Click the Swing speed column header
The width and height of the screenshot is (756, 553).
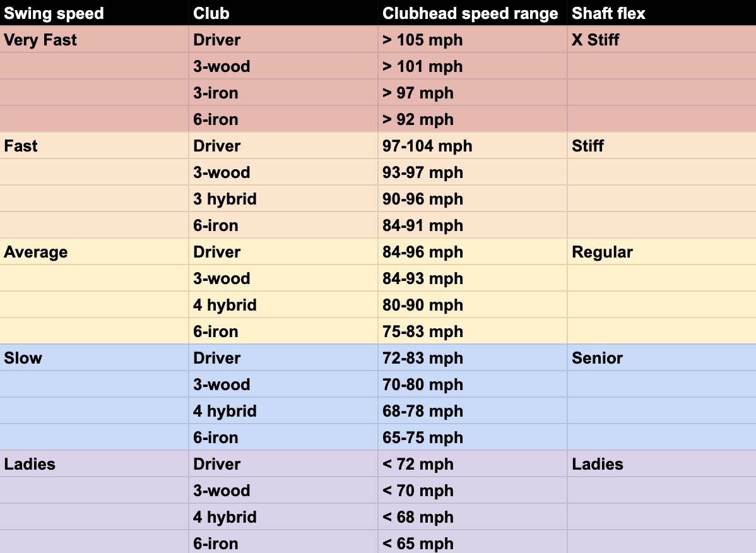click(x=54, y=13)
